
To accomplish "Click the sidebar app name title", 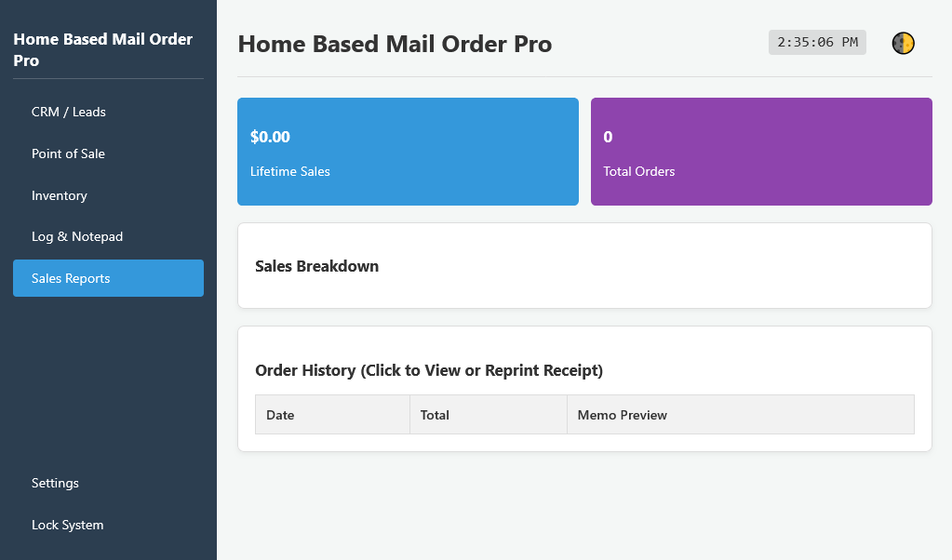I will tap(102, 49).
